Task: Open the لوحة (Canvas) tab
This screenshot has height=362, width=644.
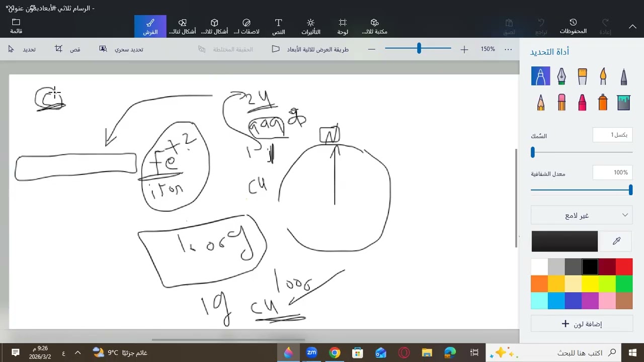Action: [x=343, y=27]
